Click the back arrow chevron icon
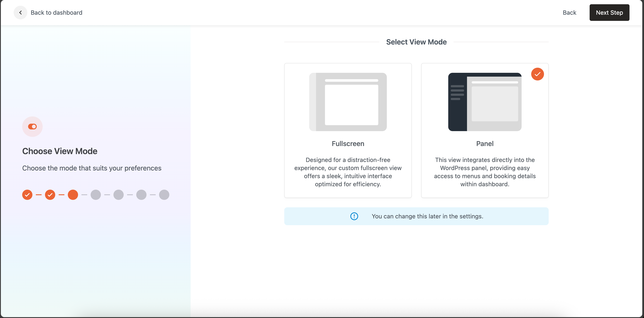The width and height of the screenshot is (644, 318). coord(20,13)
